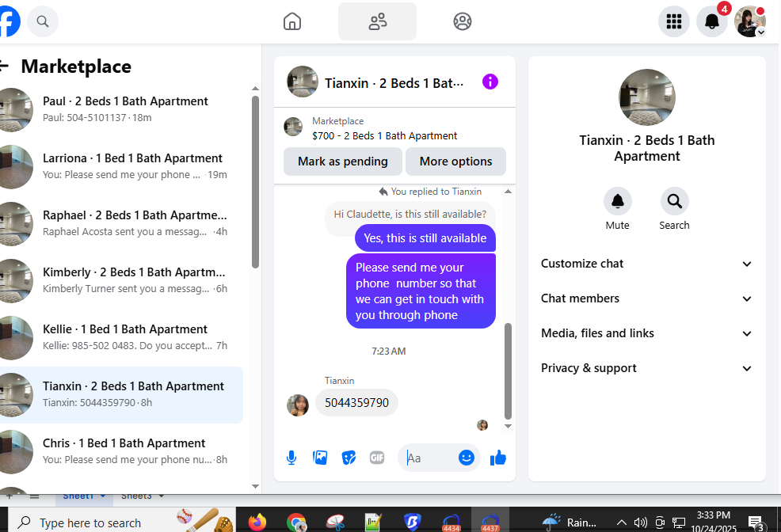This screenshot has width=781, height=532.
Task: Open Sheet3 tab dropdown arrow
Action: click(162, 496)
